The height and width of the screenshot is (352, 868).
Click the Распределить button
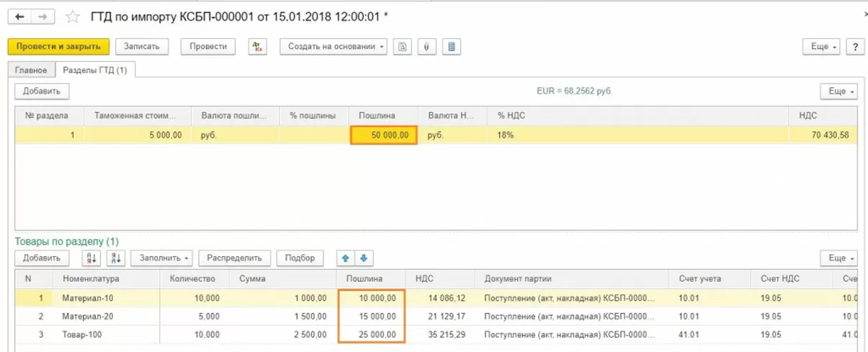[235, 258]
